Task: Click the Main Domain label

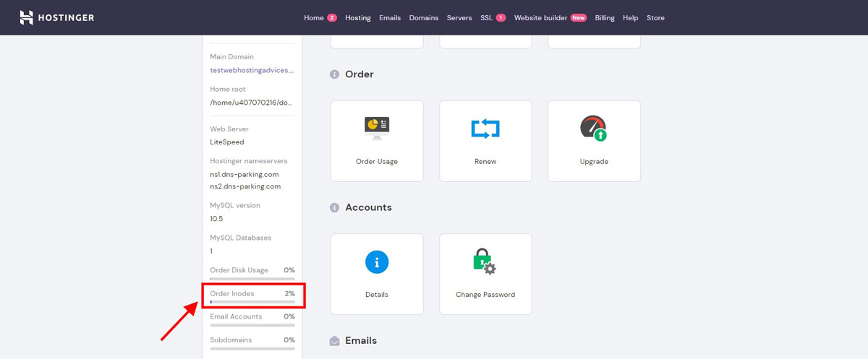Action: click(x=231, y=56)
